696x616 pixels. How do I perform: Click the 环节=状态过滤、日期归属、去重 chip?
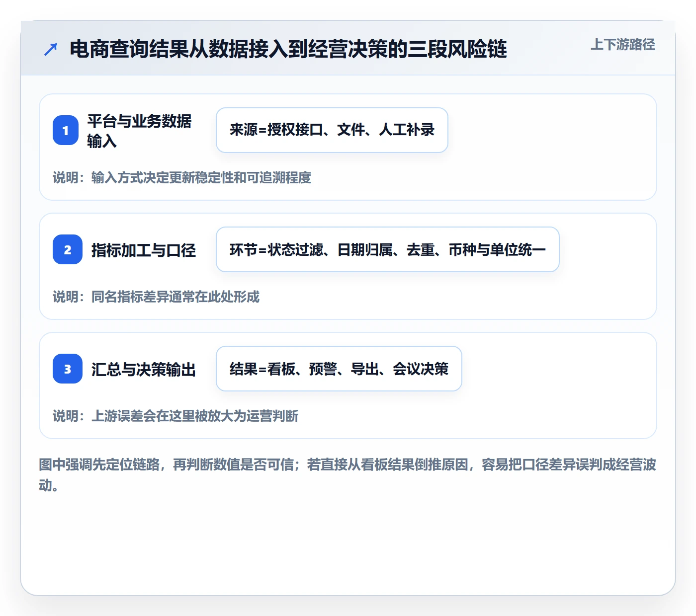point(388,249)
